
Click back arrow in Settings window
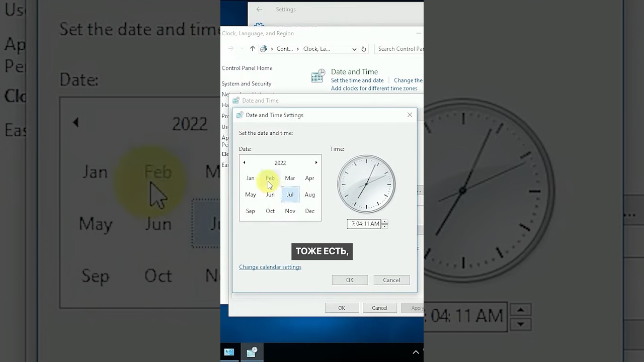tap(259, 9)
